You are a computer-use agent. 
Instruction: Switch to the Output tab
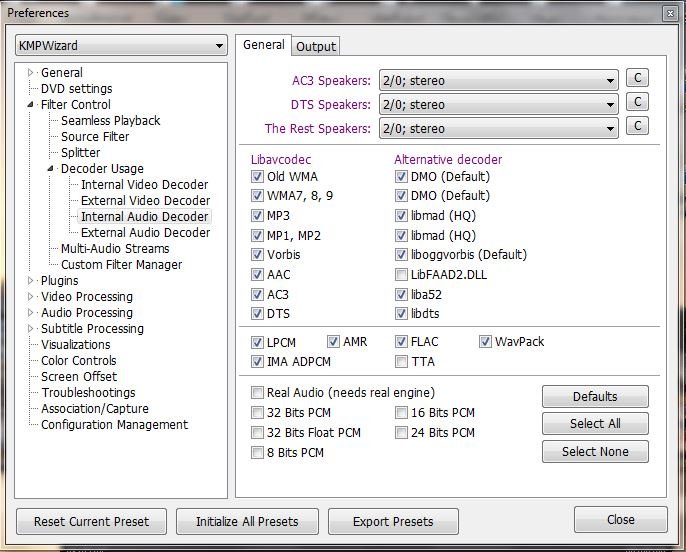tap(316, 46)
